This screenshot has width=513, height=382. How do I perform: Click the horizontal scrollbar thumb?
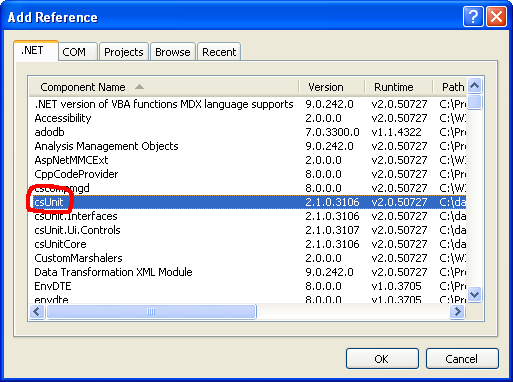[x=151, y=312]
